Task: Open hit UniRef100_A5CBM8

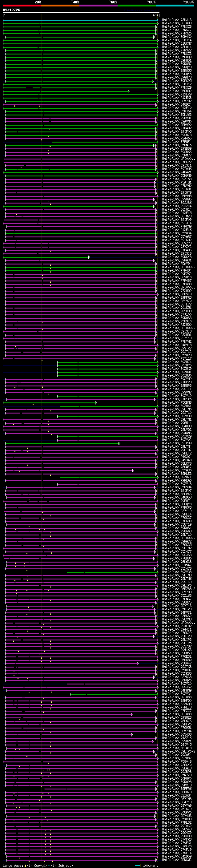Action: [177, 403]
